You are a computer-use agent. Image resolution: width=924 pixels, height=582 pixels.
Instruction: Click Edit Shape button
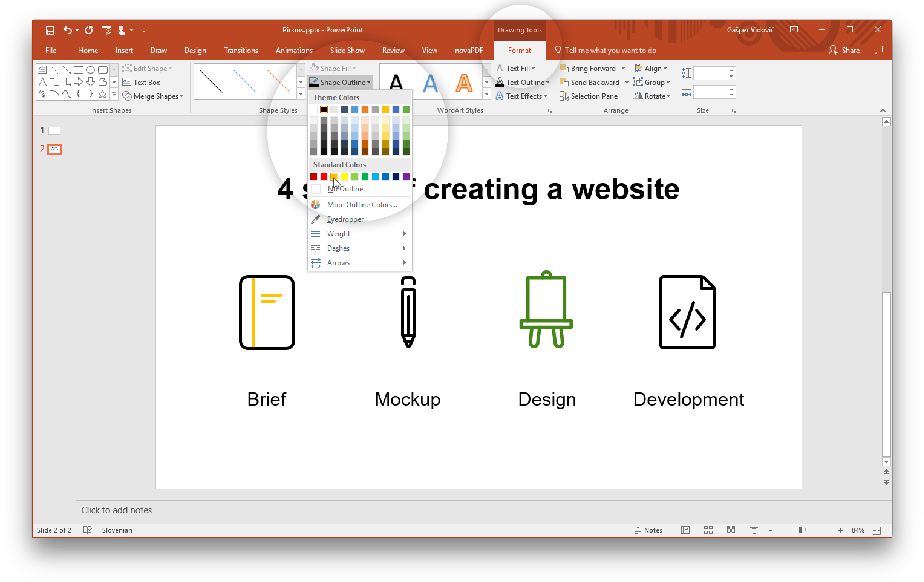[x=147, y=68]
